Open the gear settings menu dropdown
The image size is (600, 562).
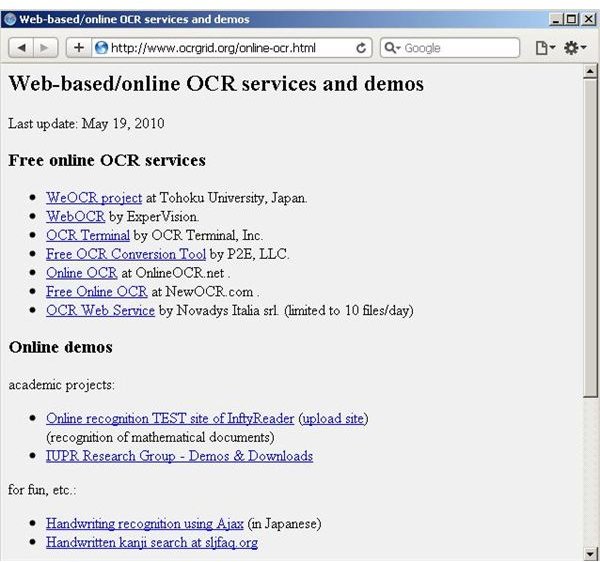tap(575, 48)
